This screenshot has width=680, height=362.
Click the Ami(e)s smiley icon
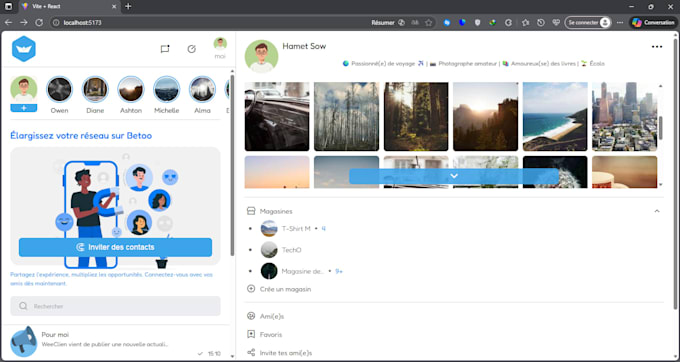(x=251, y=316)
